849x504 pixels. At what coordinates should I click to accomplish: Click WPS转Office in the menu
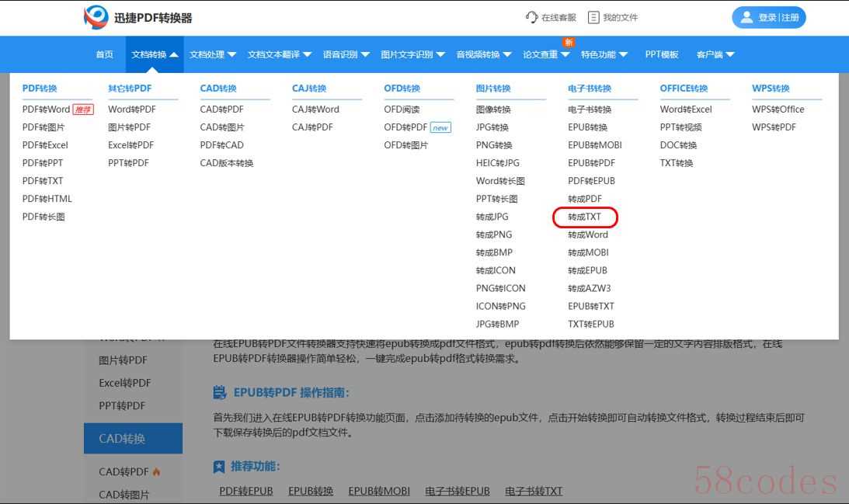[x=778, y=109]
